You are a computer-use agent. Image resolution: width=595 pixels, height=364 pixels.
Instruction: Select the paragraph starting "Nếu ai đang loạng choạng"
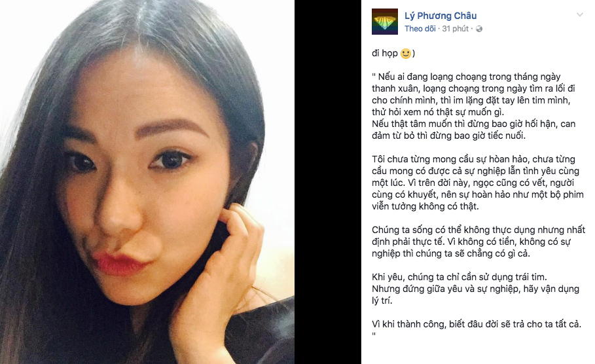click(x=473, y=94)
